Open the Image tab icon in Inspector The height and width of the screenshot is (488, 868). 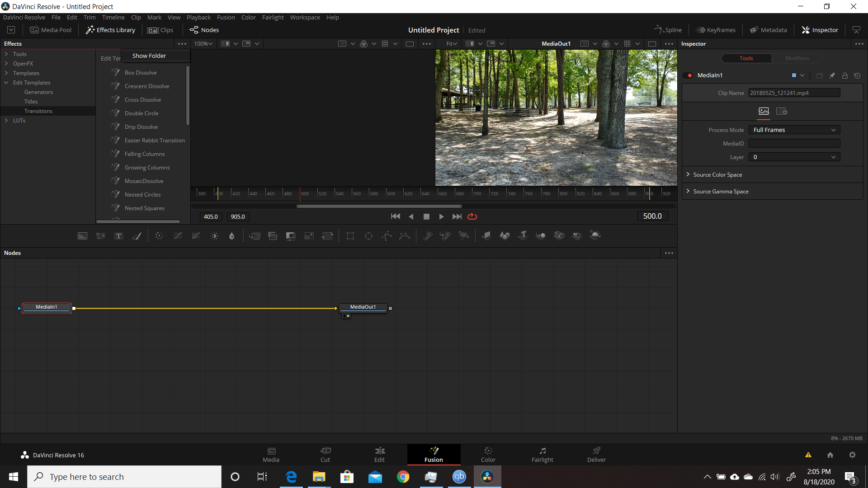pyautogui.click(x=764, y=111)
